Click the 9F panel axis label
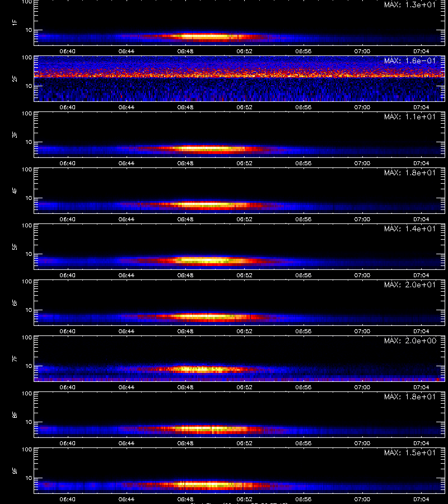Image resolution: width=448 pixels, height=504 pixels. pyautogui.click(x=15, y=470)
